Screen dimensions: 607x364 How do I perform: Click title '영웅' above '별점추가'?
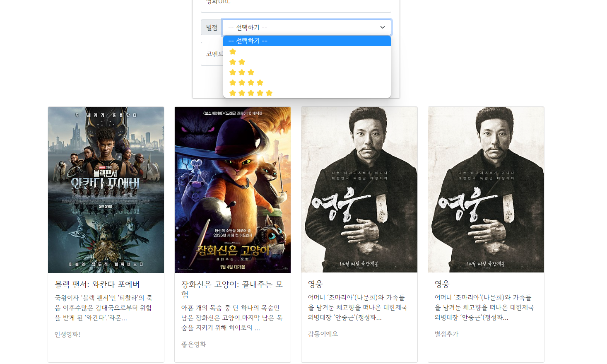(x=442, y=284)
